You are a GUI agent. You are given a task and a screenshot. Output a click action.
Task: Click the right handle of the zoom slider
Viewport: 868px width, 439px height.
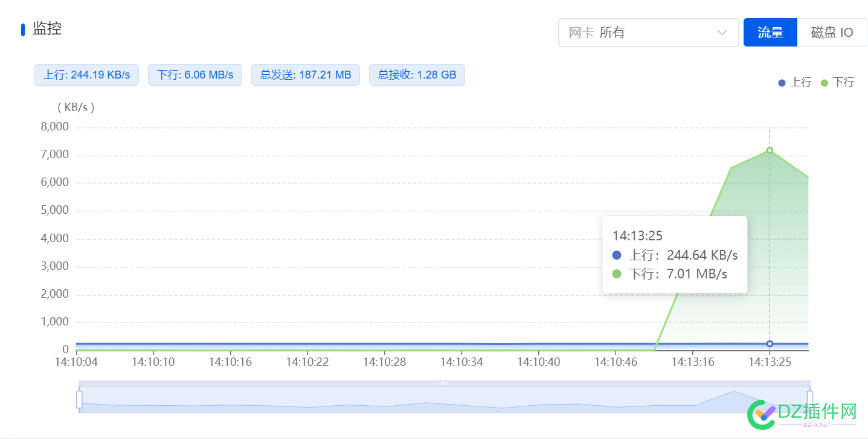[810, 399]
